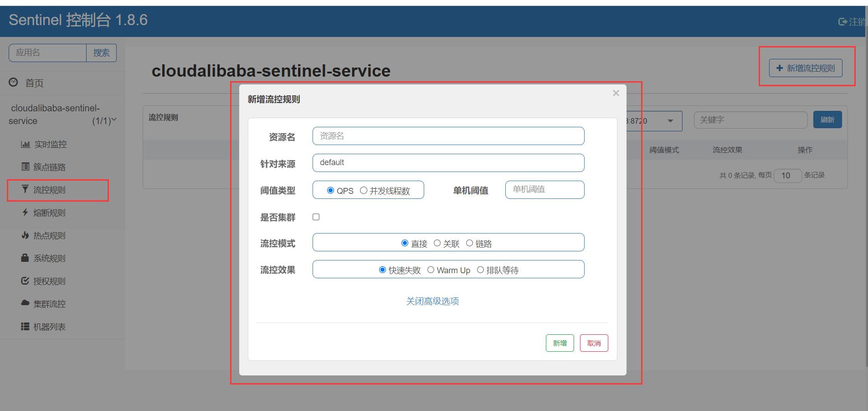Toggle the 是否集群 checkbox
The image size is (868, 411).
(316, 217)
